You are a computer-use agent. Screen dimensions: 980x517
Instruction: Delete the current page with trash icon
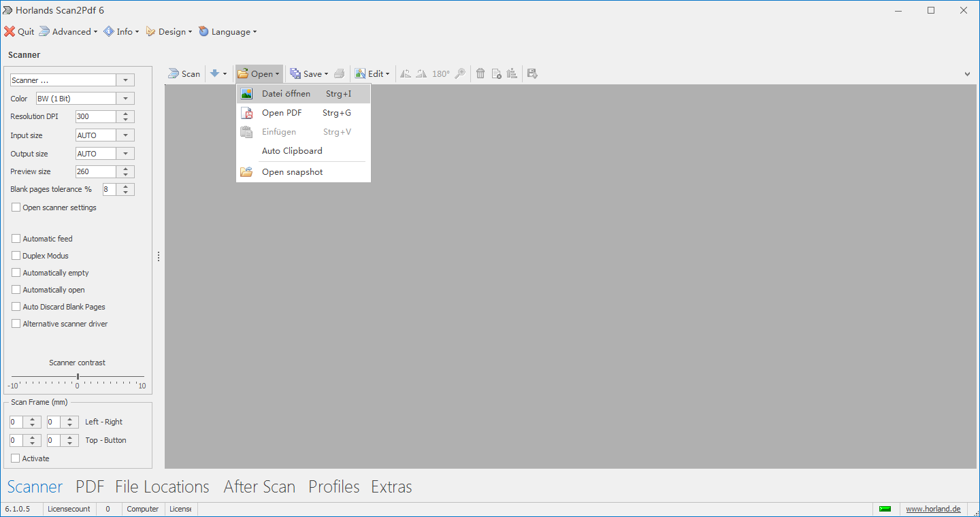point(480,73)
